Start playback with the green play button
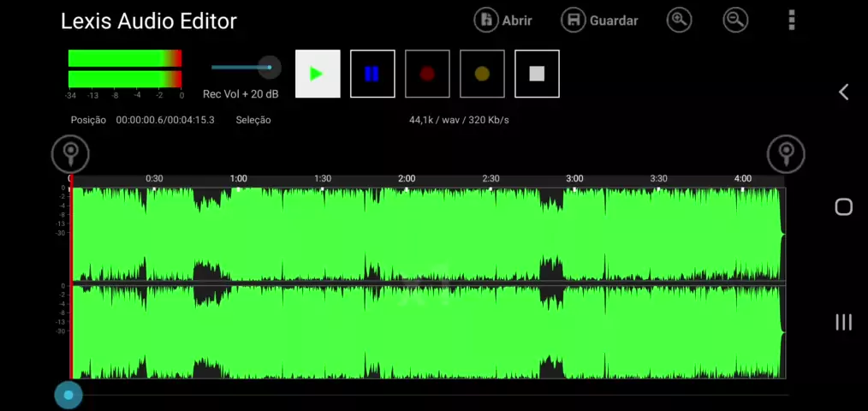The width and height of the screenshot is (868, 411). pos(318,74)
